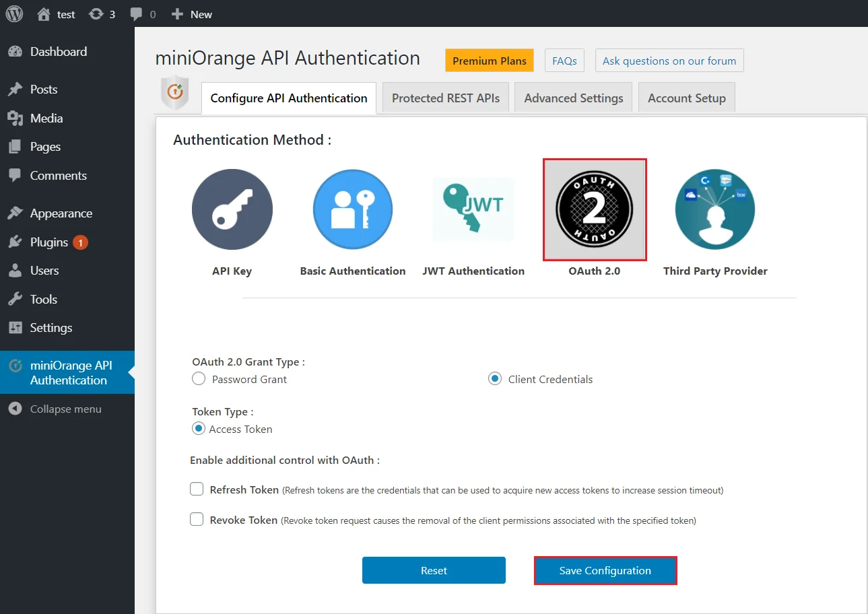Switch to Protected REST APIs tab

(446, 98)
